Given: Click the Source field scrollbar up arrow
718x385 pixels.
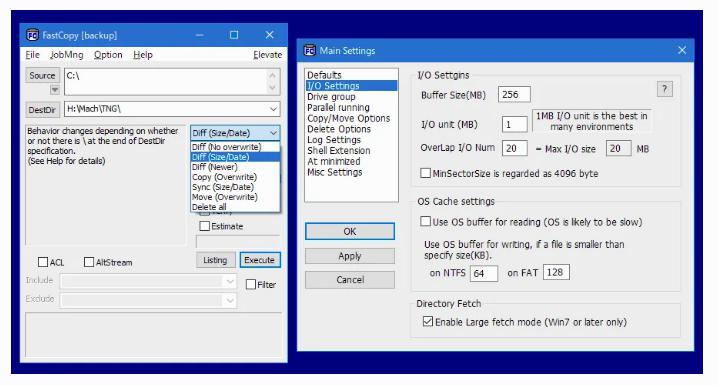Looking at the screenshot, I should tap(273, 76).
